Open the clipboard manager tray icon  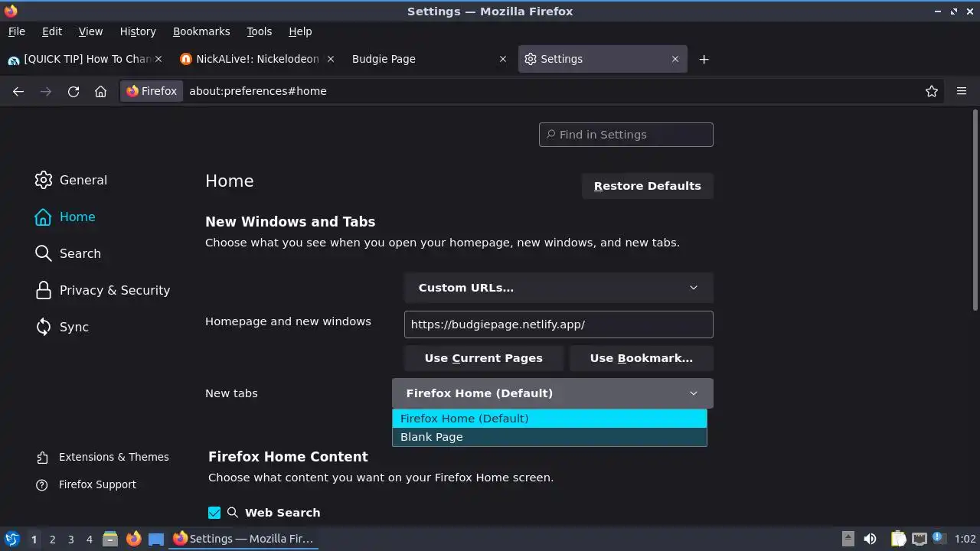tap(899, 539)
